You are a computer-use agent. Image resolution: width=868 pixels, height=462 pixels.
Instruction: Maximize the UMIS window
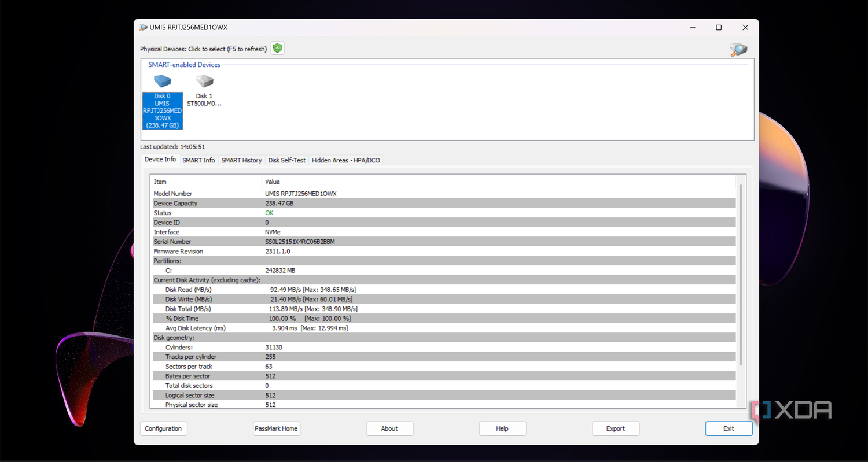tap(719, 28)
